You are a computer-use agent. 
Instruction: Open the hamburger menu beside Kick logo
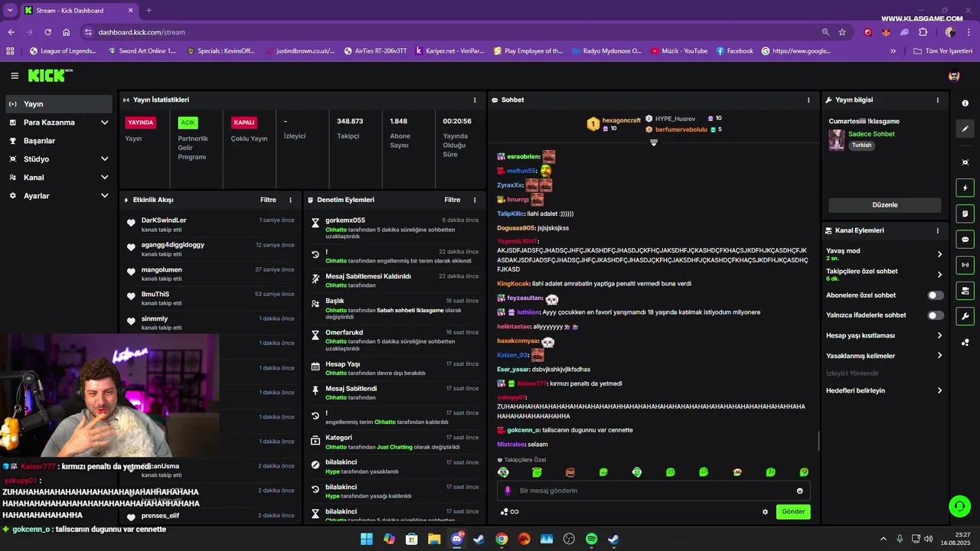[x=15, y=76]
